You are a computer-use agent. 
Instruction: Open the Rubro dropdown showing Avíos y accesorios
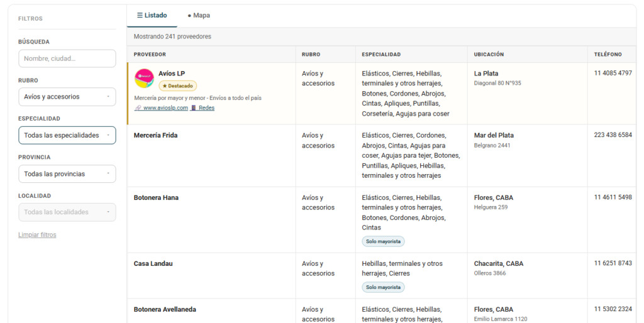click(x=67, y=97)
